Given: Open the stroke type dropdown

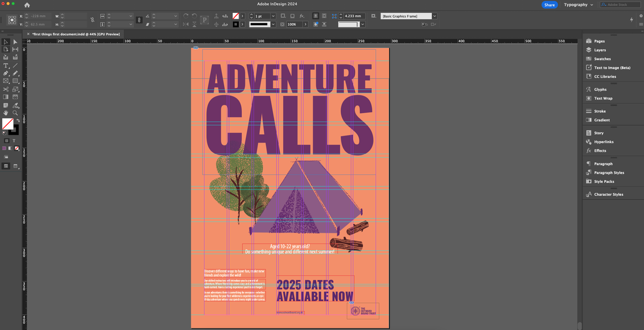Looking at the screenshot, I should [x=273, y=24].
